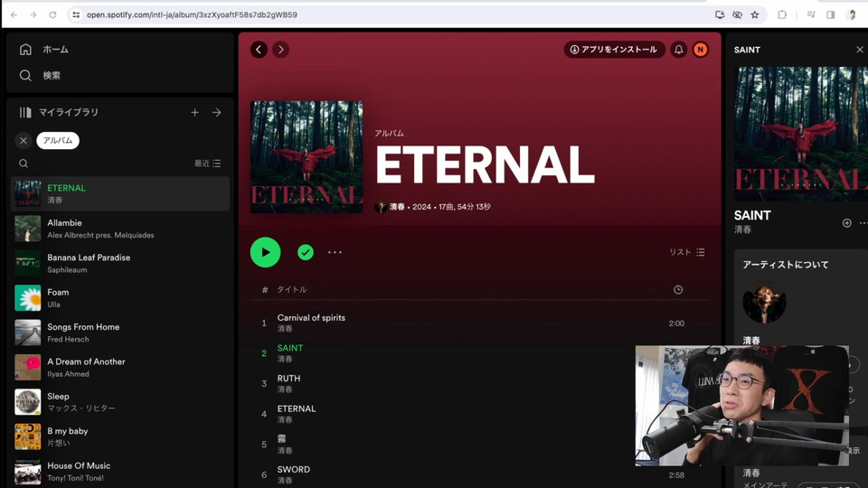
Task: Open browser media control icon
Action: pos(811,15)
